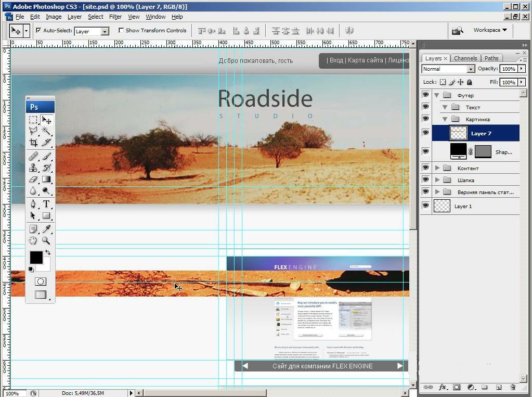Pick the Gradient tool
This screenshot has width=532, height=397.
click(46, 179)
